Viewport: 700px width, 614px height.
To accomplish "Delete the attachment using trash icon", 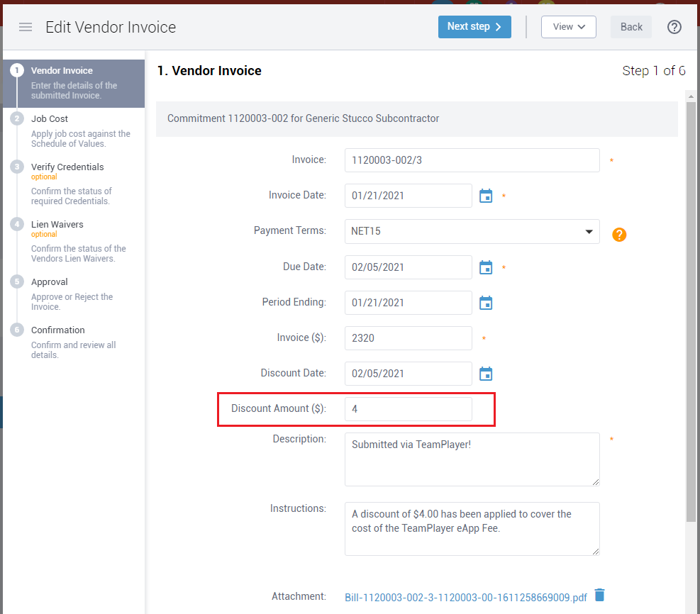I will tap(600, 596).
